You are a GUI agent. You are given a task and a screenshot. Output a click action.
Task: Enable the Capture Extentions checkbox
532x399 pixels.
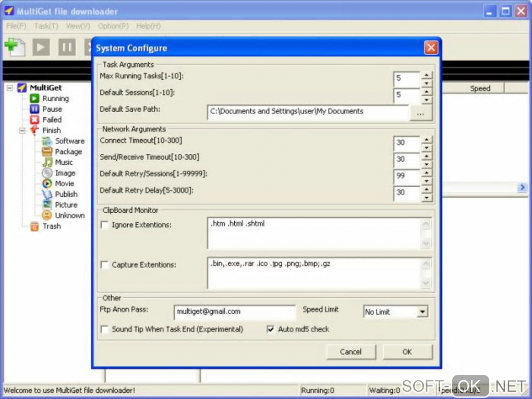coord(105,264)
